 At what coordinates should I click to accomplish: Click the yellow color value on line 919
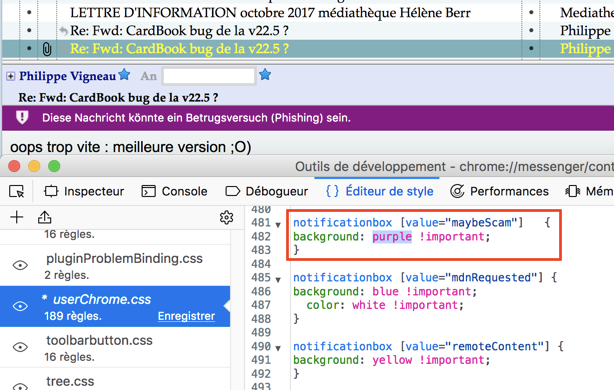point(392,360)
